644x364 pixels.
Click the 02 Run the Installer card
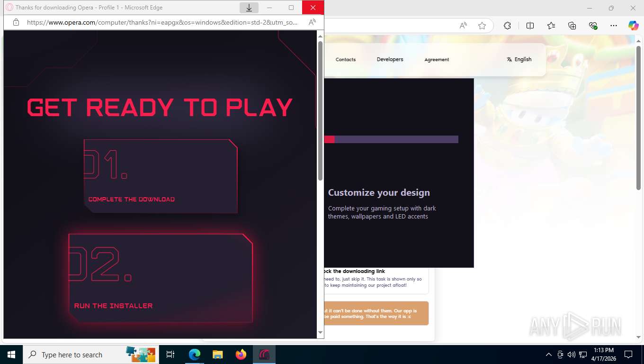click(161, 278)
